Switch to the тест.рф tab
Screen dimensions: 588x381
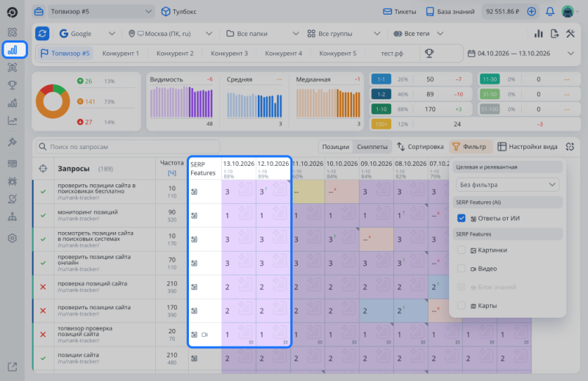392,53
